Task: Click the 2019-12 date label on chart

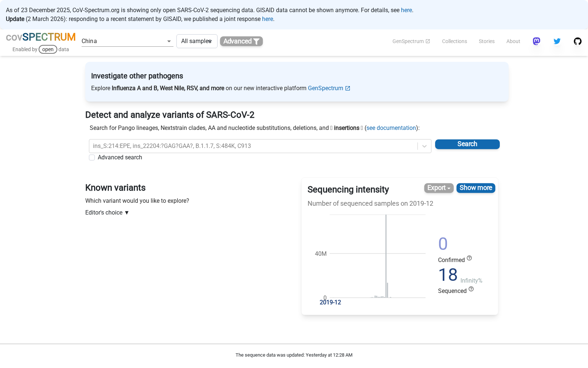Action: pos(330,302)
